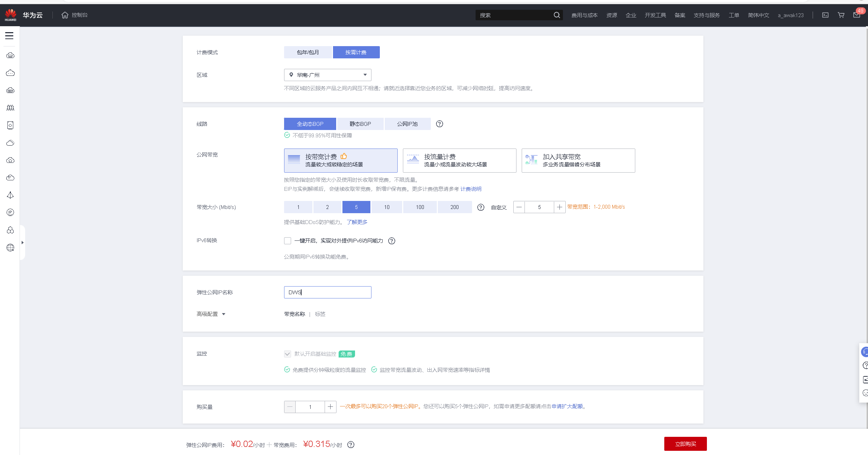Click the globe icon in the sidebar
This screenshot has width=868, height=455.
10,247
